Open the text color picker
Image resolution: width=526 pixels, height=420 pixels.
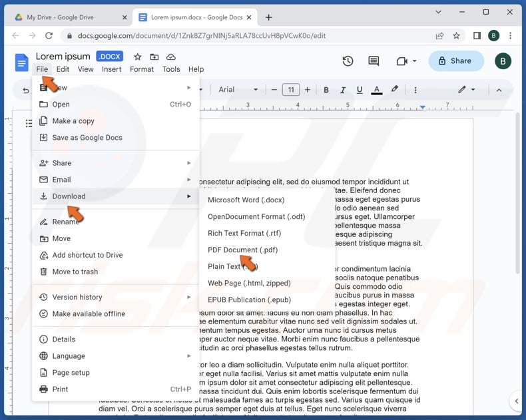(x=377, y=90)
